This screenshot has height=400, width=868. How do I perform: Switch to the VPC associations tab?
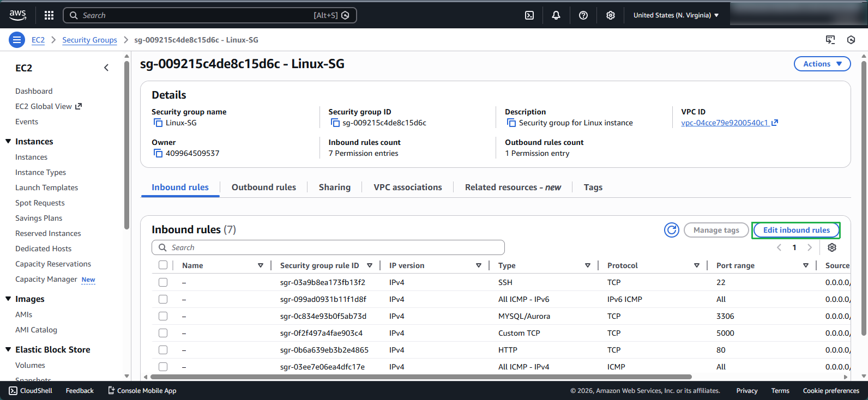[x=408, y=187]
